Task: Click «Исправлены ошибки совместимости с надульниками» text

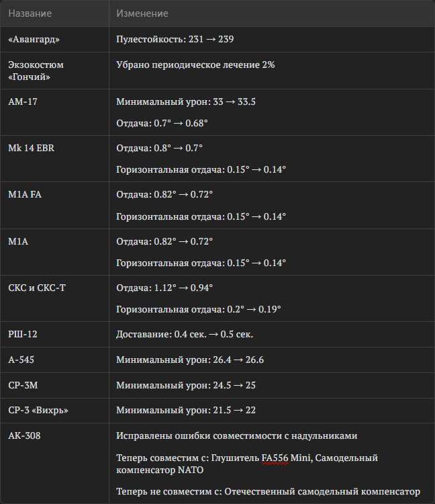Action: pyautogui.click(x=242, y=435)
